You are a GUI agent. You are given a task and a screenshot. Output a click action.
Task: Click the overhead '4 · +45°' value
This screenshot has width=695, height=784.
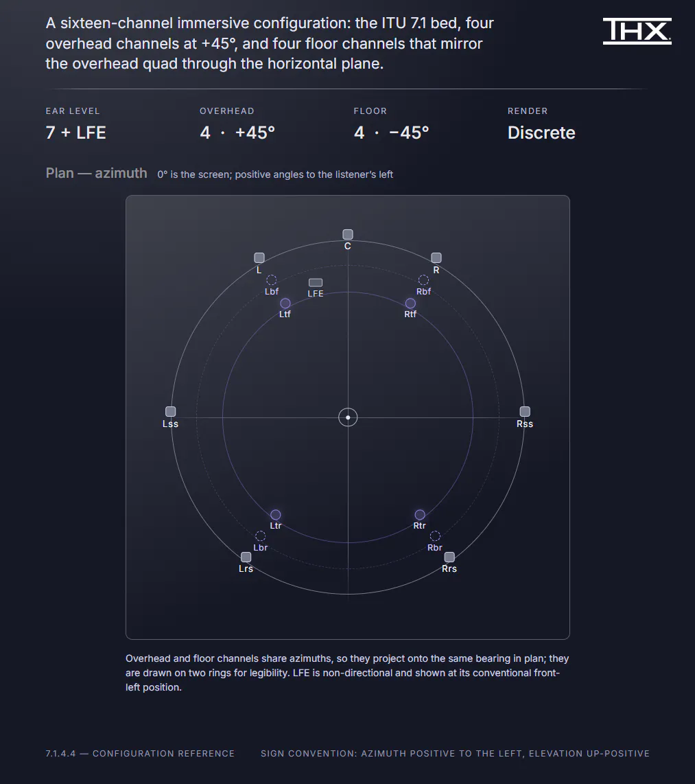pos(237,133)
